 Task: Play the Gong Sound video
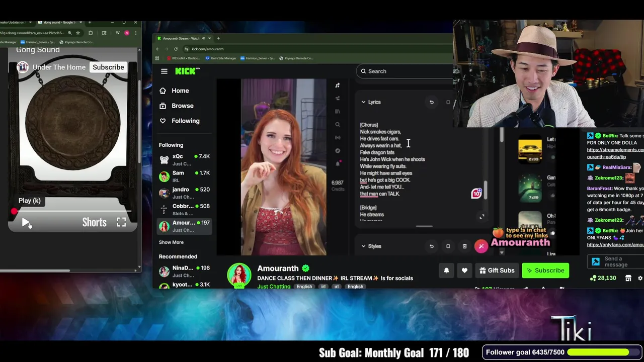click(26, 223)
